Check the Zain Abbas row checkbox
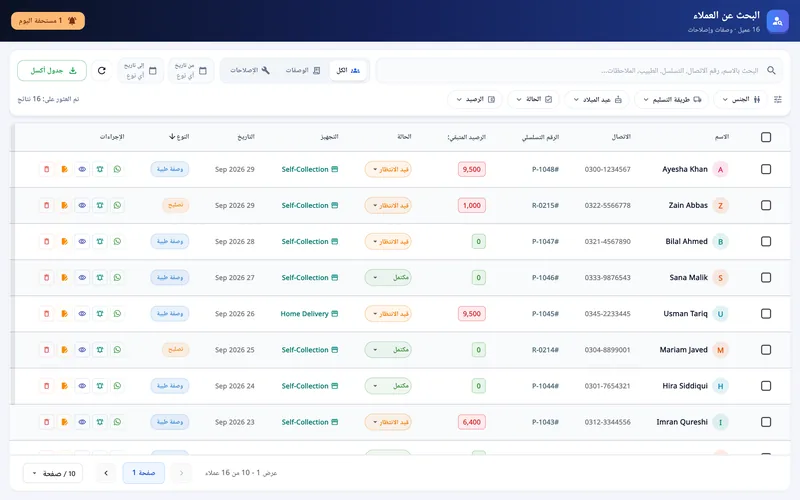 coord(766,206)
